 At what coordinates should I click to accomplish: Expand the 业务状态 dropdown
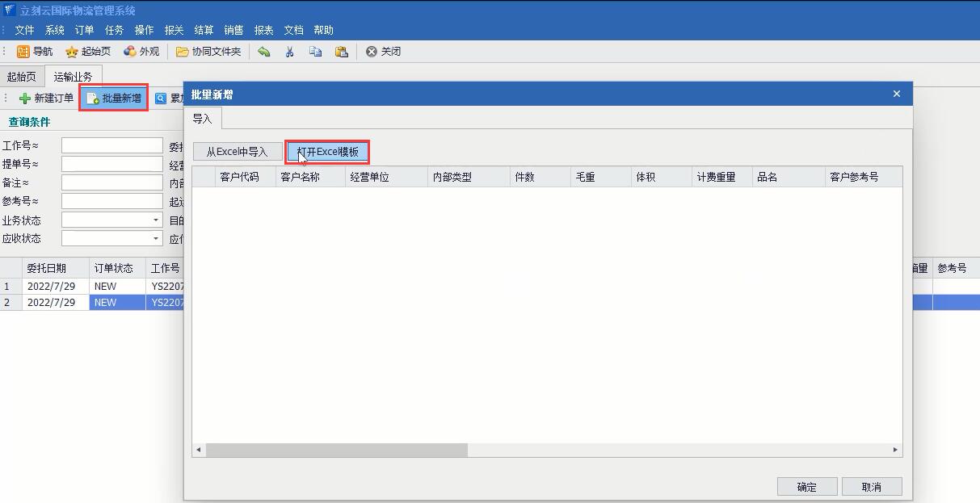tap(156, 220)
